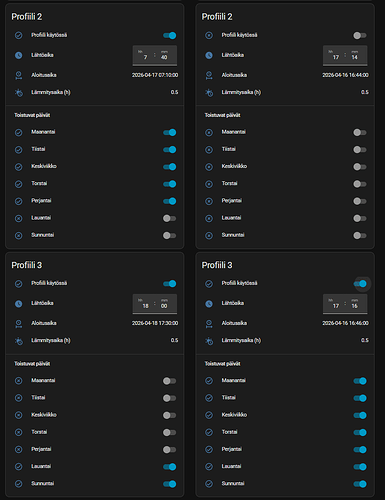
Task: Disable Profiili käytössä switch in 17:16 Profiili 3 card
Action: pyautogui.click(x=360, y=284)
